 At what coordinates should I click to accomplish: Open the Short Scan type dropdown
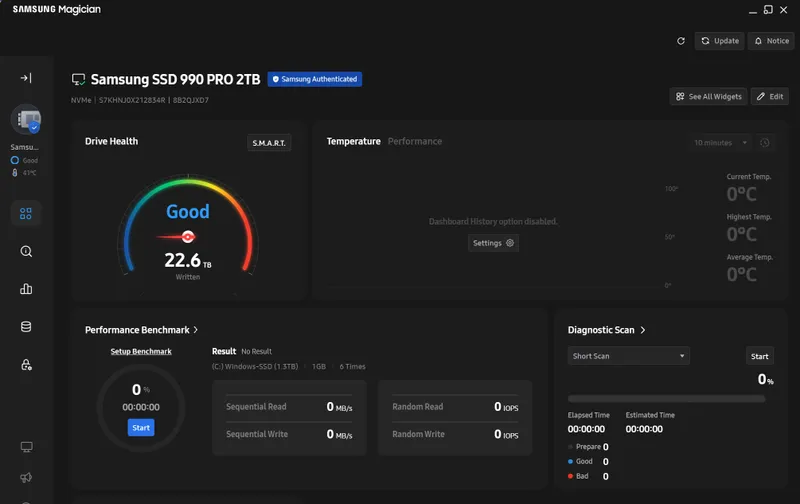[629, 356]
